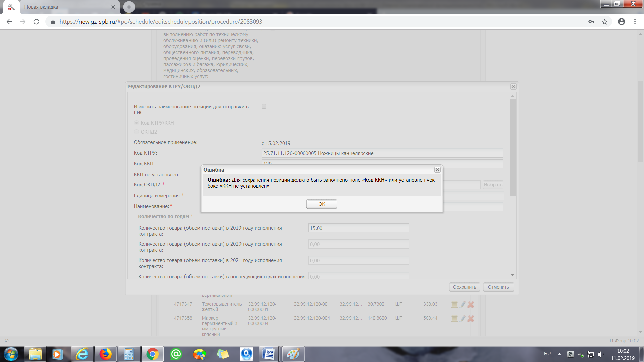Select the Код КТРУ/ККН radio button
Image resolution: width=644 pixels, height=362 pixels.
point(137,123)
